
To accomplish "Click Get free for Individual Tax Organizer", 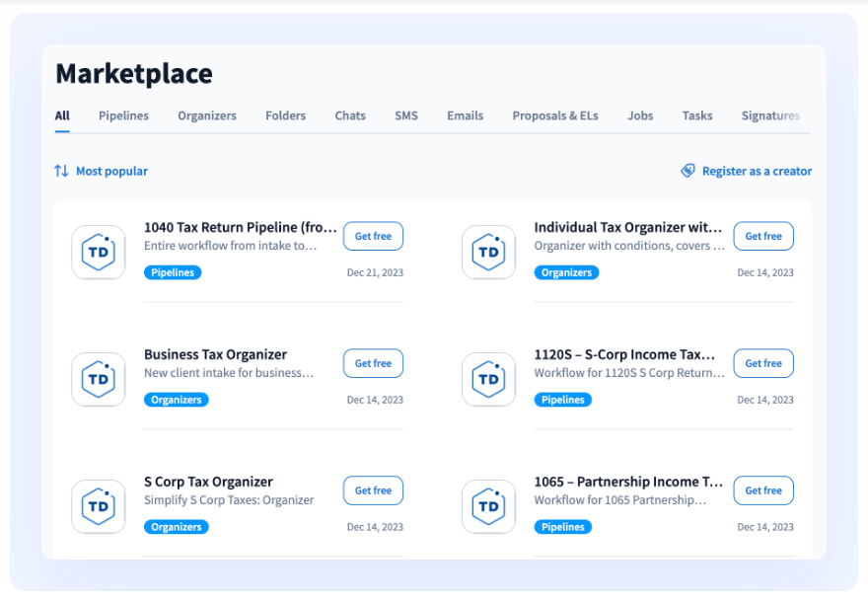I will 763,236.
